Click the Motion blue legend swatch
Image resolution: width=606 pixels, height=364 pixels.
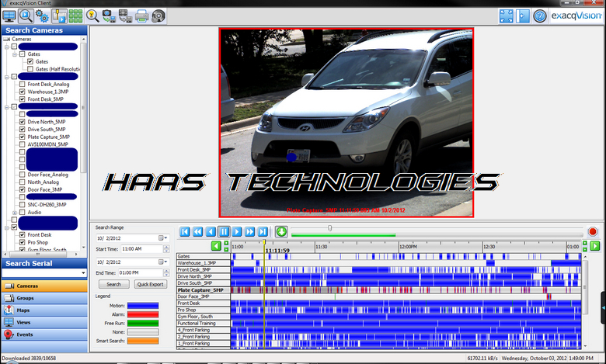143,306
